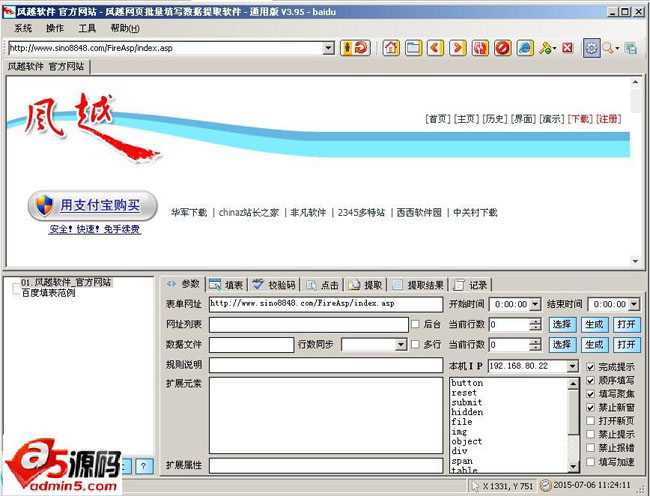Click the red X toolbar icon
This screenshot has width=650, height=496.
(x=568, y=48)
